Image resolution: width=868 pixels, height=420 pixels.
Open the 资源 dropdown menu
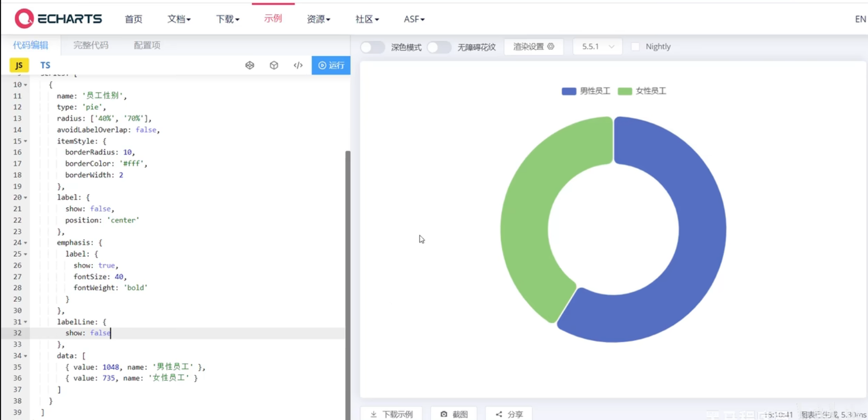(318, 19)
